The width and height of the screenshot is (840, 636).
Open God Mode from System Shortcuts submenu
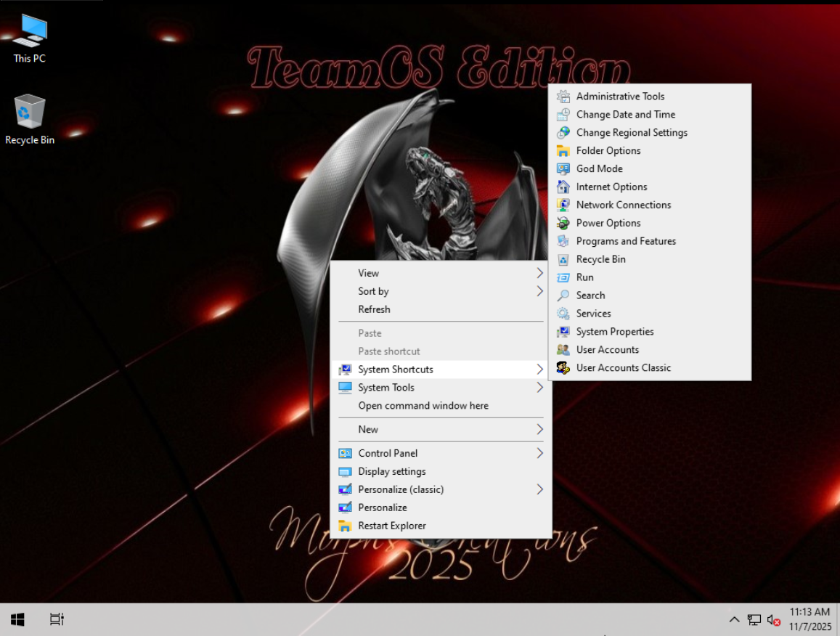pyautogui.click(x=599, y=168)
